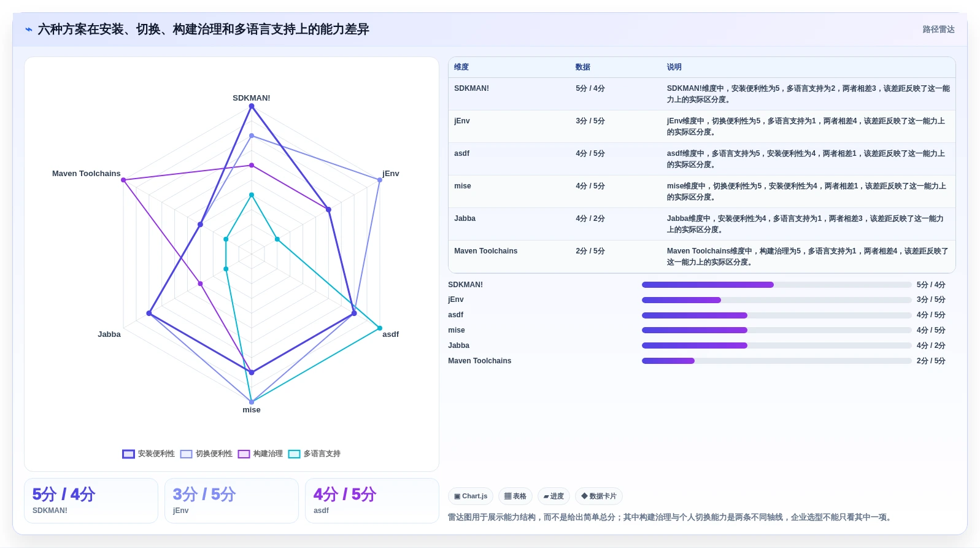This screenshot has width=980, height=548.
Task: Open the asdf 4分 / 5分 data card
Action: [372, 501]
